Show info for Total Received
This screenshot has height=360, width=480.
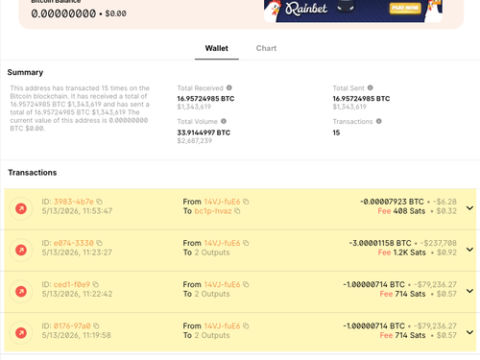229,88
